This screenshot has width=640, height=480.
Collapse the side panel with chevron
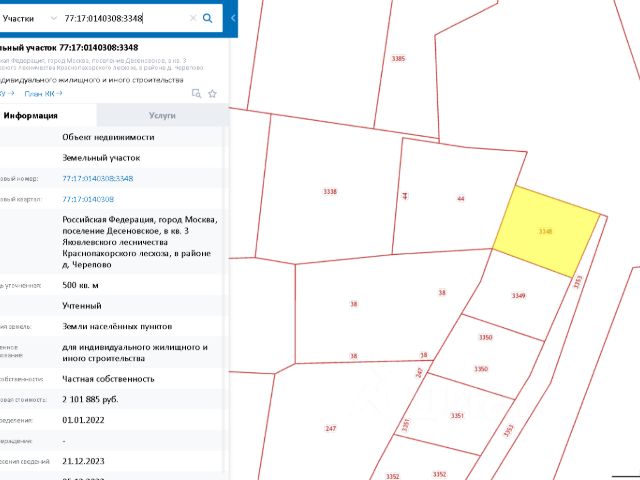233,18
